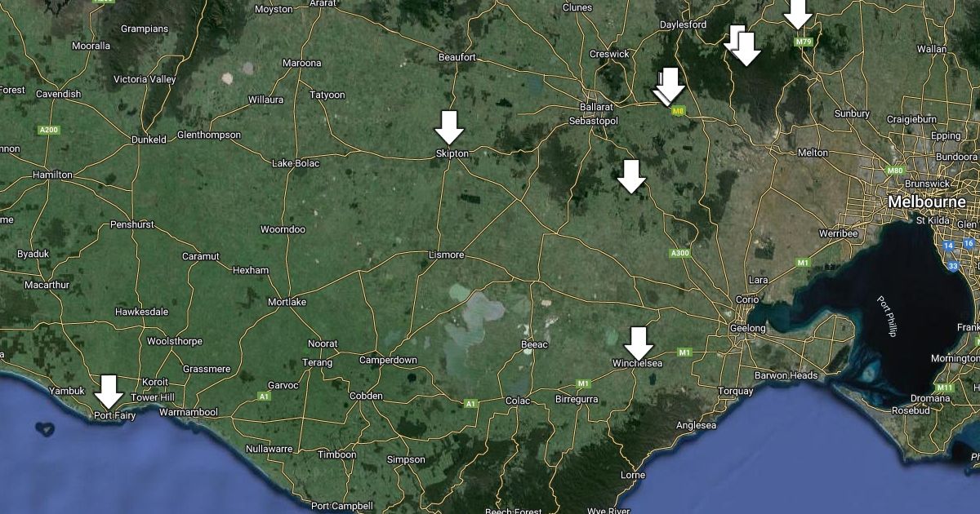
Task: Click the Torquay label
Action: coord(736,392)
